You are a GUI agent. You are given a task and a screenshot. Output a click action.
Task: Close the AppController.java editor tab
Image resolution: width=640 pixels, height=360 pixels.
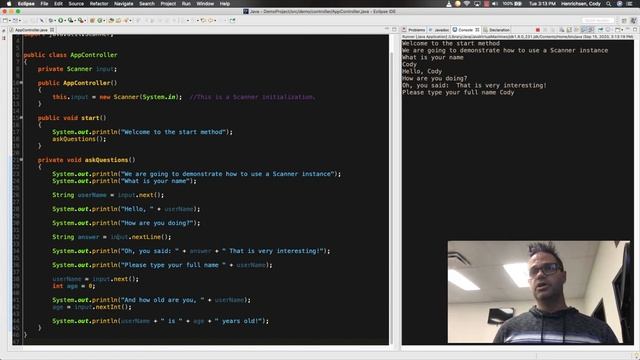coord(52,30)
